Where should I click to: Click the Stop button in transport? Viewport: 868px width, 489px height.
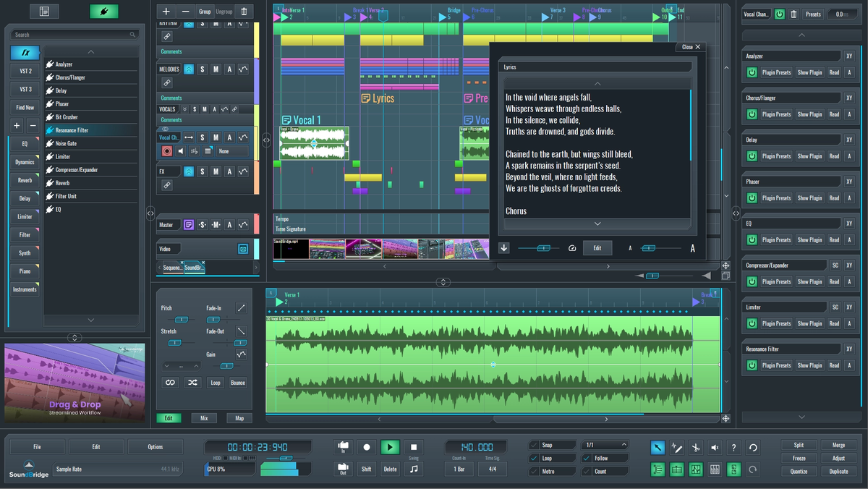pos(413,448)
